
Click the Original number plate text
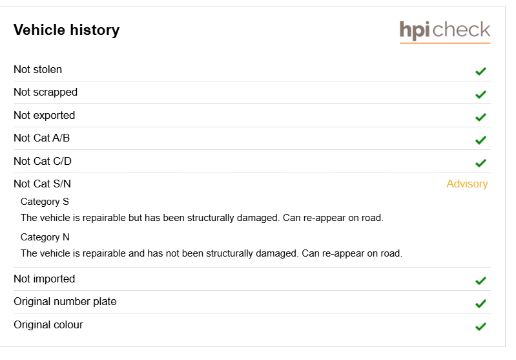[65, 302]
